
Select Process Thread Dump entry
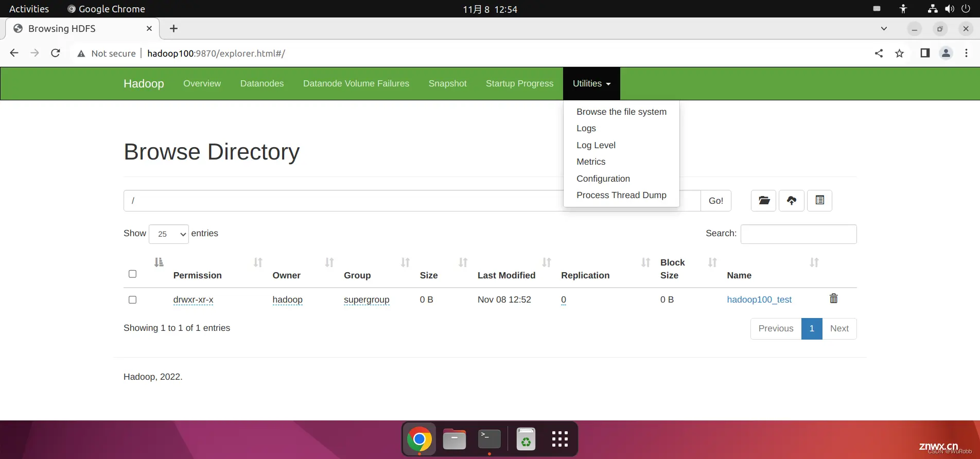pyautogui.click(x=621, y=195)
